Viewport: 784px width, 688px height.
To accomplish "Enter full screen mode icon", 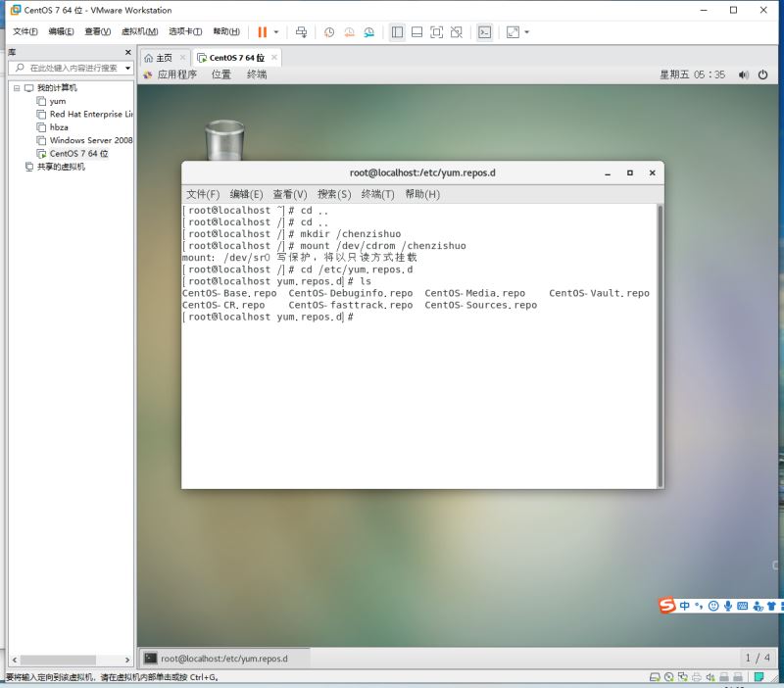I will point(436,32).
